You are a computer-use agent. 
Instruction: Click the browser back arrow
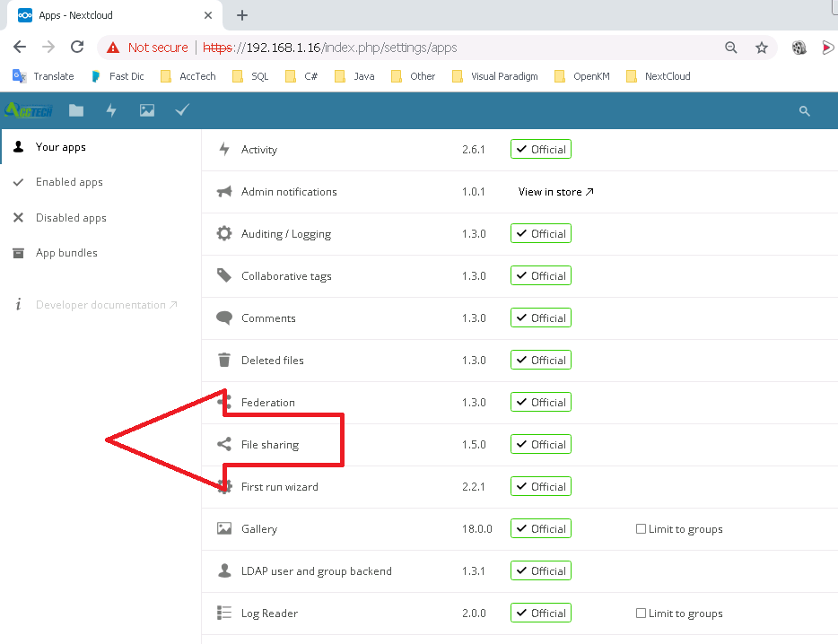(x=20, y=47)
